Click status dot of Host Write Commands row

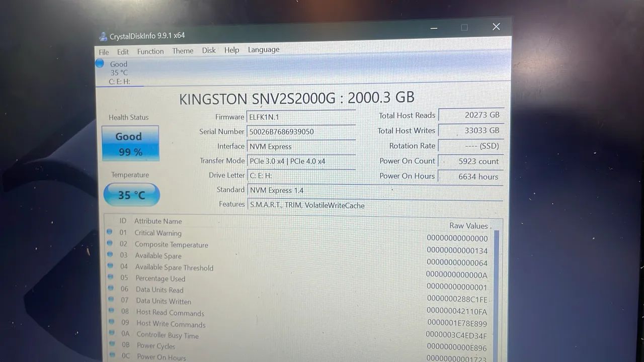[x=111, y=322]
